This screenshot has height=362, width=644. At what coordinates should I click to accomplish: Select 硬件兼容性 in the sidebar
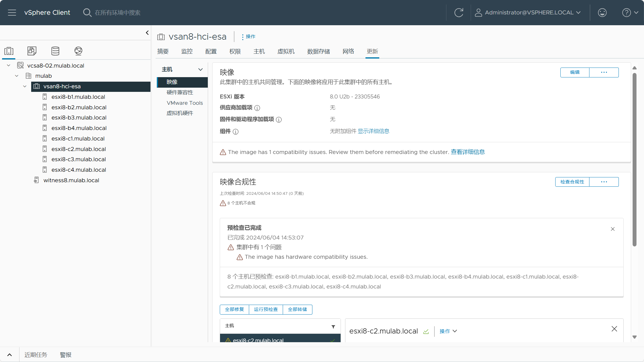[x=180, y=92]
